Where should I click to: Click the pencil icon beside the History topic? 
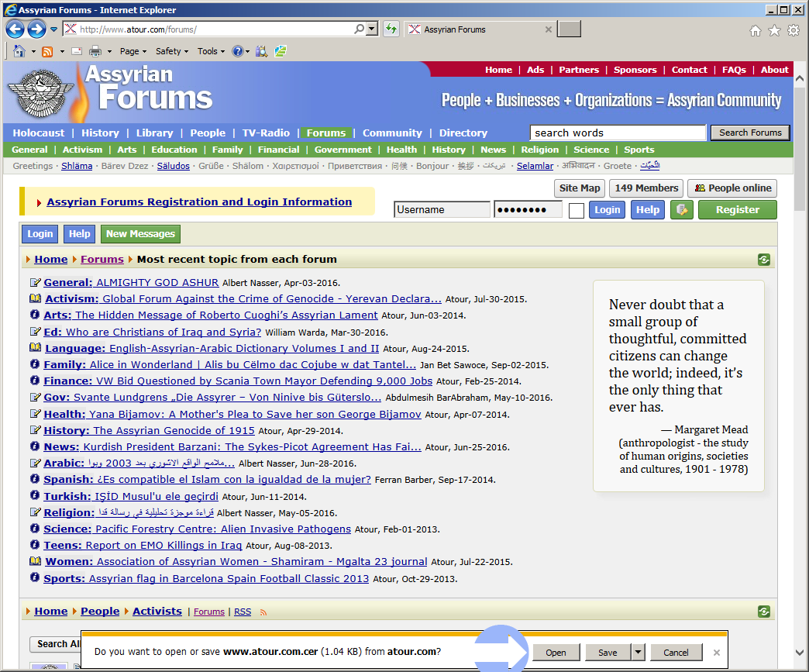(35, 430)
